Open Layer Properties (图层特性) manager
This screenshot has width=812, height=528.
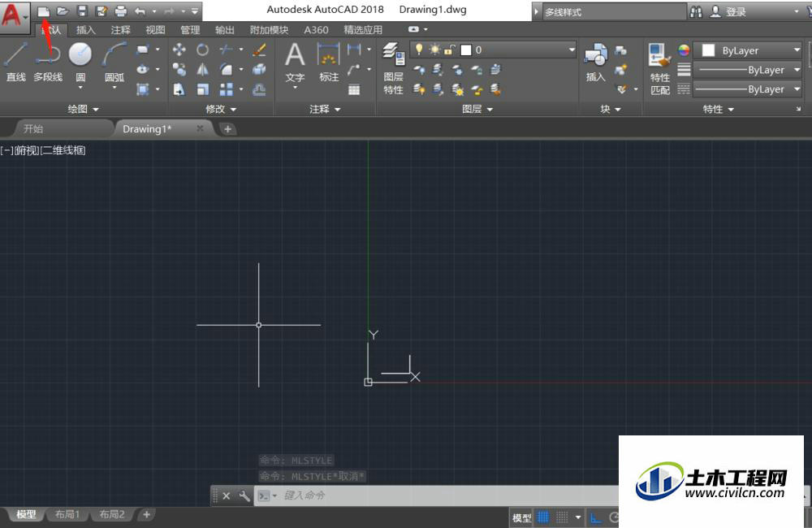pos(394,69)
